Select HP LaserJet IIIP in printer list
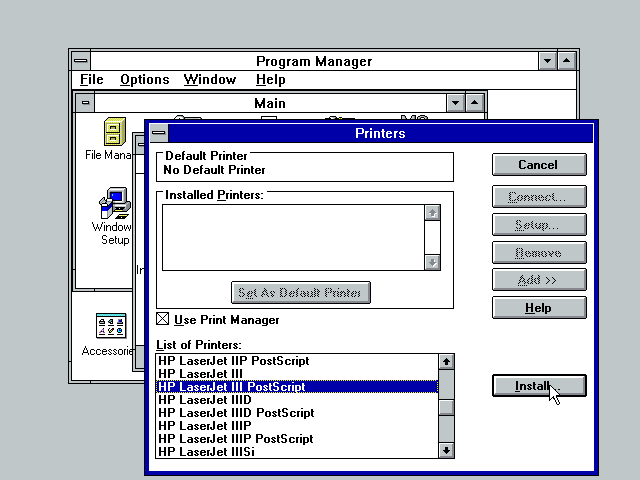 [x=297, y=426]
